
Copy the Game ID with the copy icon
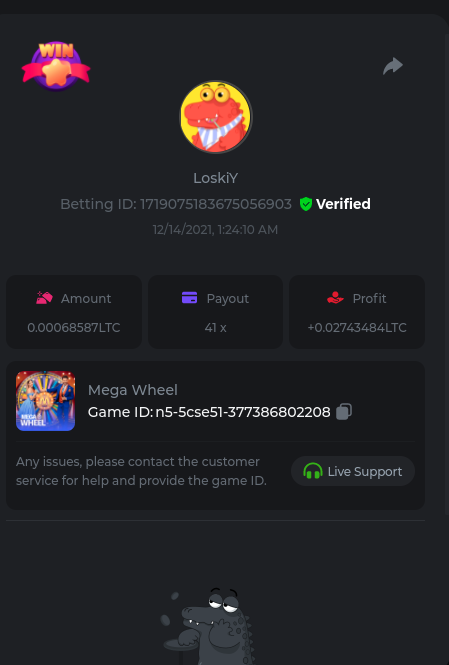344,412
